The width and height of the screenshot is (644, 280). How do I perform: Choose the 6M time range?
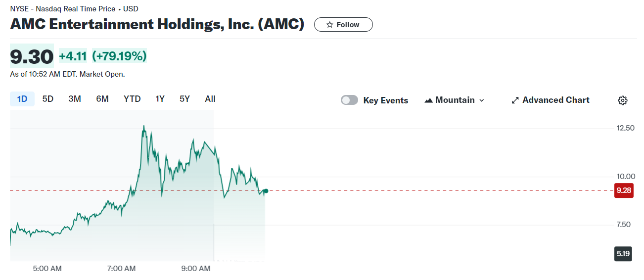[102, 99]
